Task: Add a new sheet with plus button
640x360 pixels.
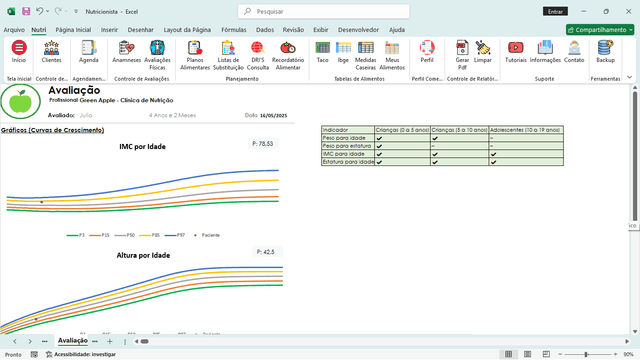Action: point(109,341)
